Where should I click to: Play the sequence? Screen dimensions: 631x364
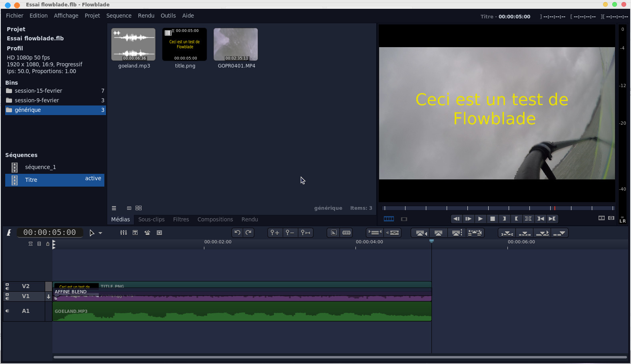[x=480, y=219]
